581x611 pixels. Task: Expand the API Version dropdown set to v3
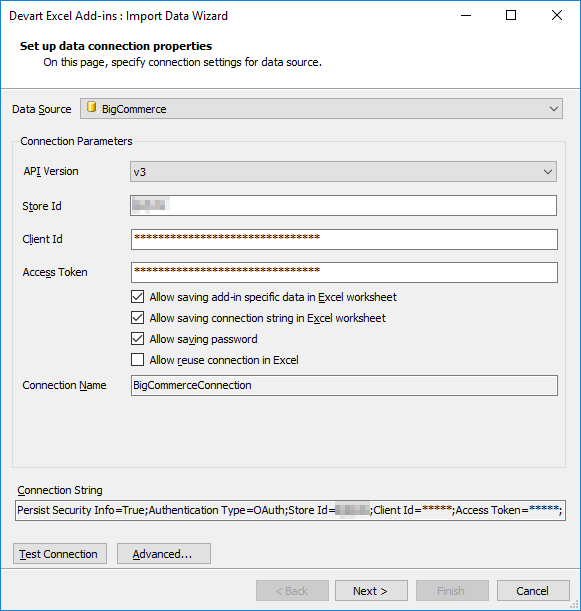tap(343, 171)
